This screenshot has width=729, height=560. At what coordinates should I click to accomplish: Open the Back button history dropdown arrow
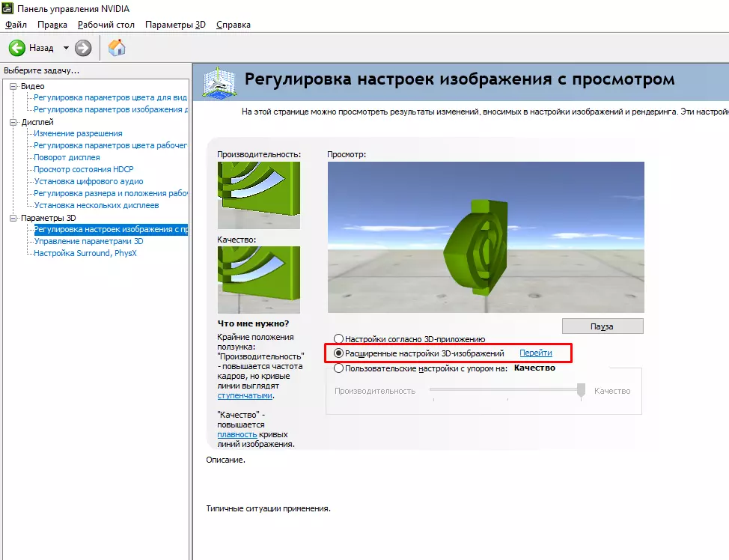[66, 48]
